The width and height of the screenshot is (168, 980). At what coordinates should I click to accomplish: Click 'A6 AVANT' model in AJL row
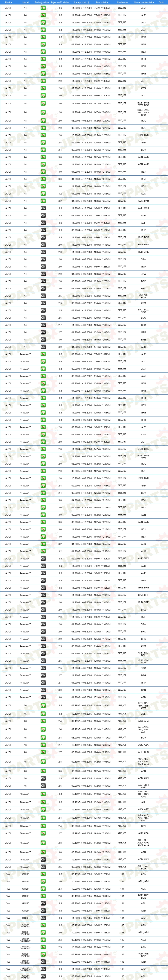(x=26, y=802)
